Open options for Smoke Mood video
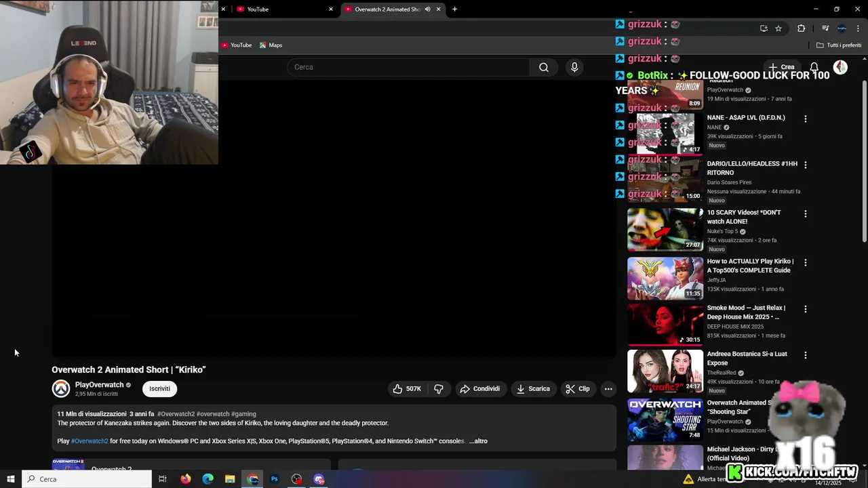 (805, 309)
